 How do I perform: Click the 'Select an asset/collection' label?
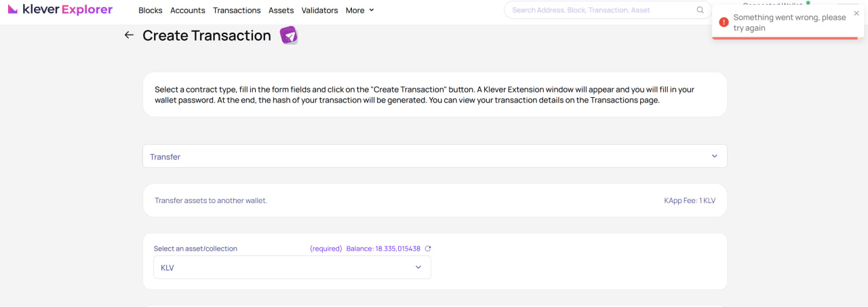pyautogui.click(x=195, y=249)
